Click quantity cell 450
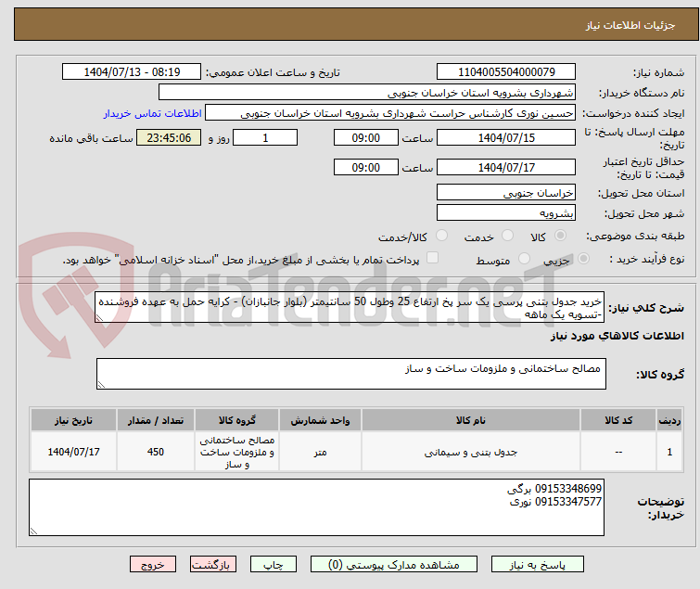Viewport: 700px width, 589px height. point(156,452)
